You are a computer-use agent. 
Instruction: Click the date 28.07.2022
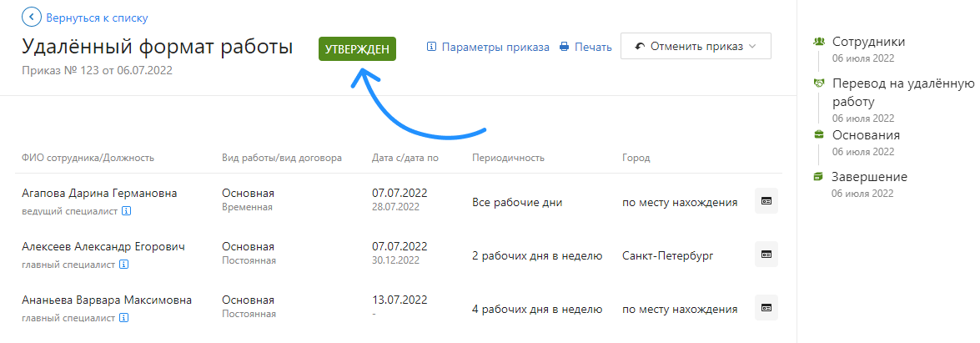(395, 207)
